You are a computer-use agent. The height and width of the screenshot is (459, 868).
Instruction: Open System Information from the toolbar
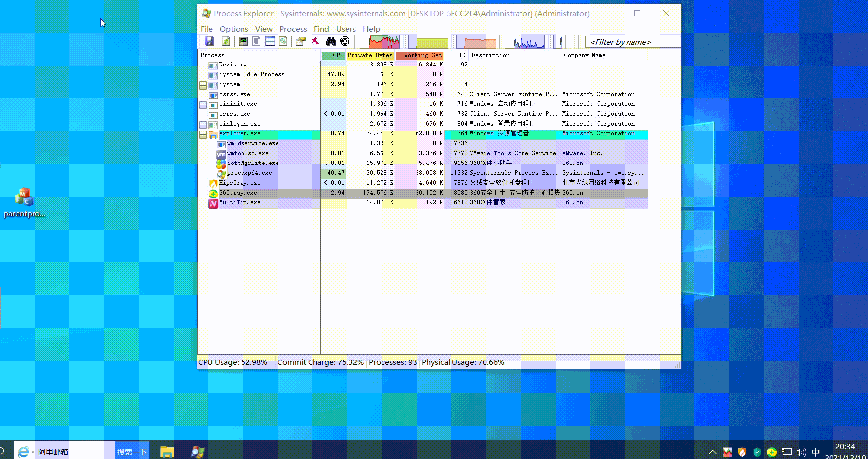coord(243,42)
